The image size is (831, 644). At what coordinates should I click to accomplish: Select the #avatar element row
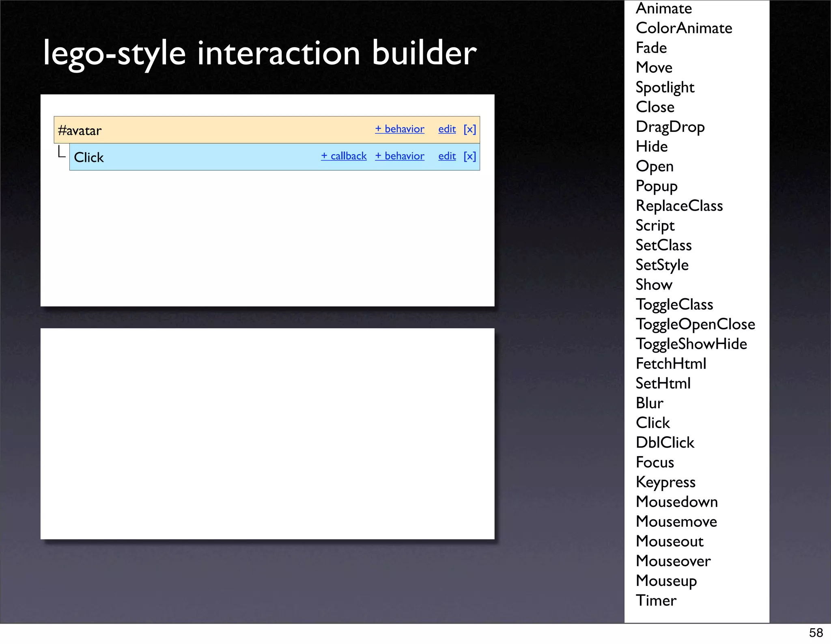tap(267, 130)
